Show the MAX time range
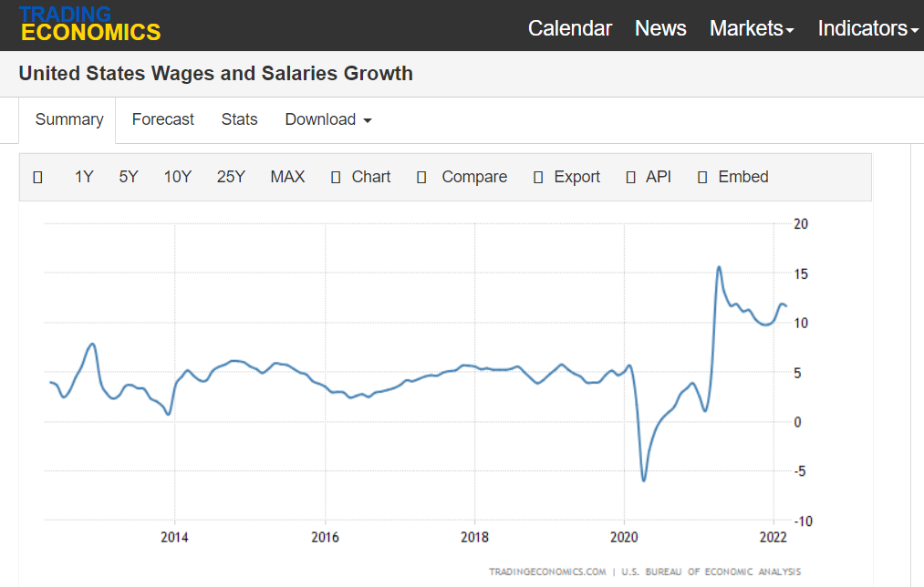Screen dimensions: 924x587 coord(287,177)
